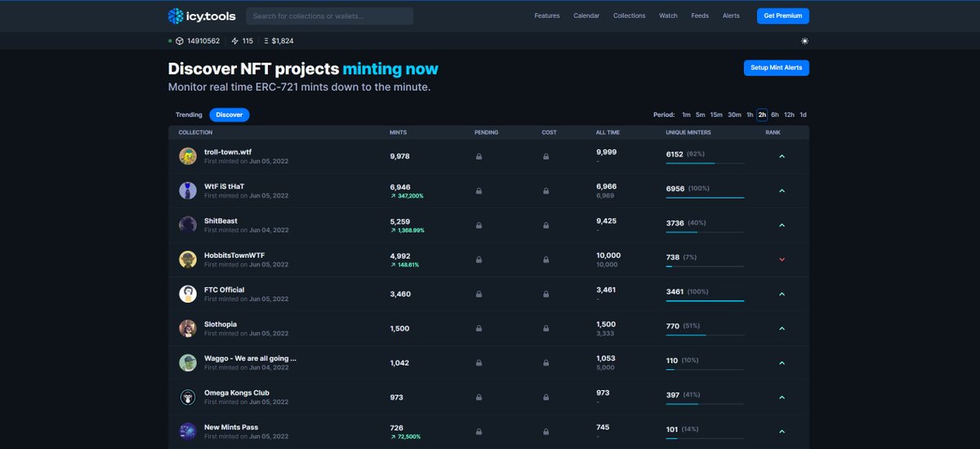Select the 12h period option
The height and width of the screenshot is (449, 980).
(x=789, y=115)
